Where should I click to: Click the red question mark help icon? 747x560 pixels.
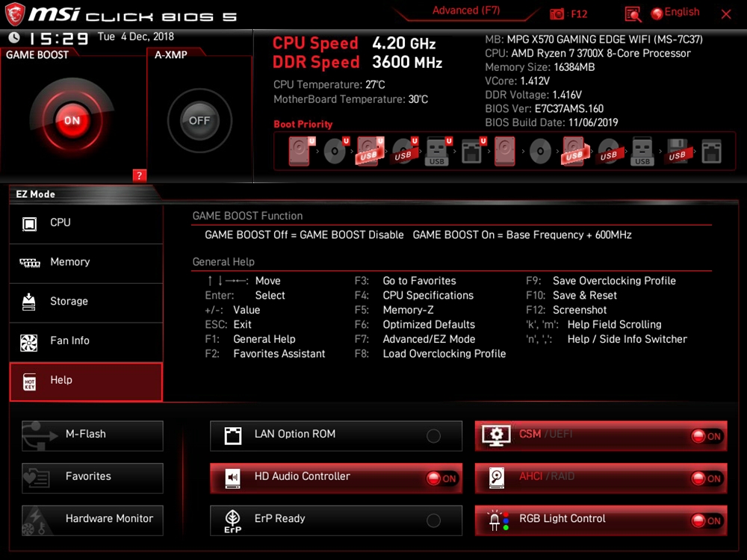point(139,175)
